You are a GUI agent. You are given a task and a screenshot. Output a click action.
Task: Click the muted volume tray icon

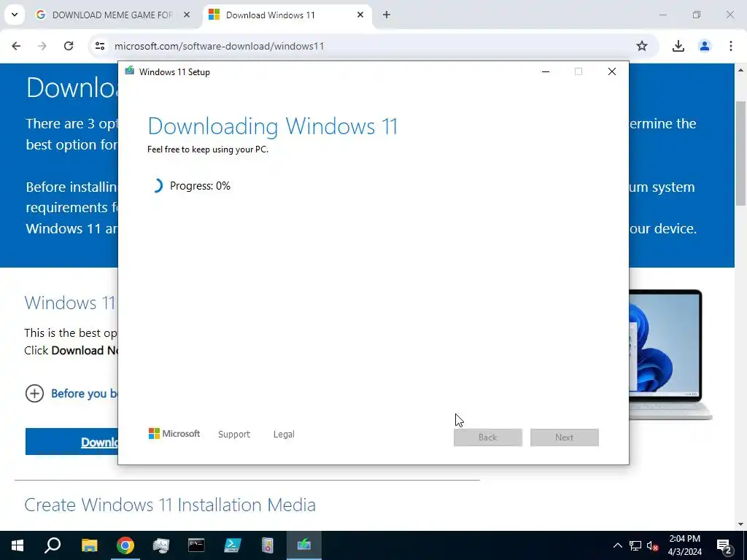(x=653, y=545)
